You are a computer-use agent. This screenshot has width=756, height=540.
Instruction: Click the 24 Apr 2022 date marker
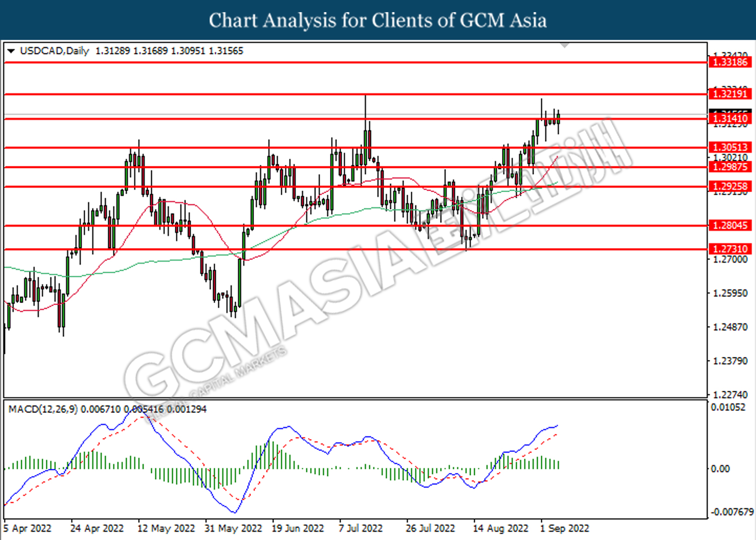97,528
